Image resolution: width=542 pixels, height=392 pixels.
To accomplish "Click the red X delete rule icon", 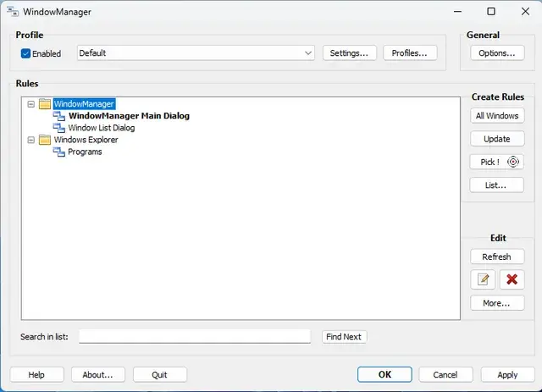I will 511,279.
